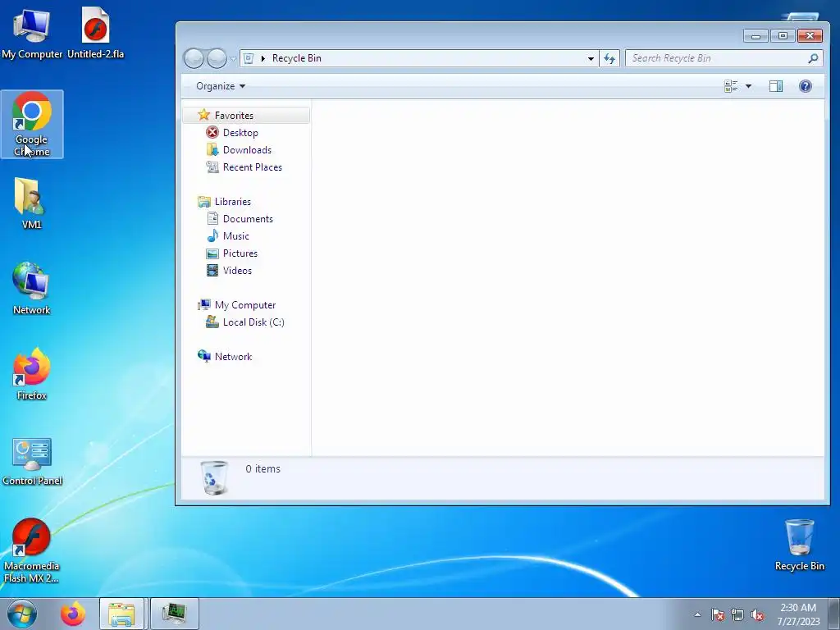Viewport: 840px width, 630px height.
Task: Click the My Computer desktop icon
Action: coord(32,33)
